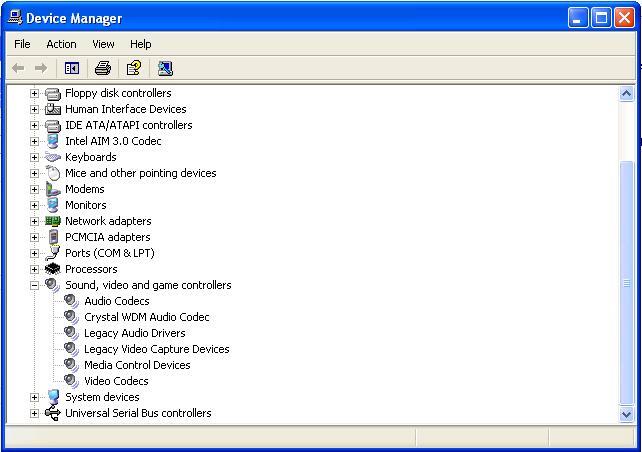The image size is (642, 452).
Task: Select Intel AIM 3.0 Codec label
Action: point(113,141)
